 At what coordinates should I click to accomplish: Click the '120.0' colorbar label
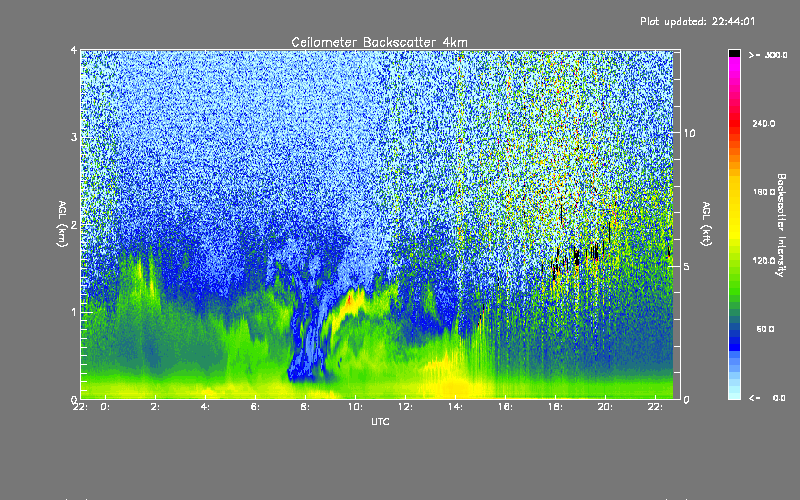pos(764,261)
